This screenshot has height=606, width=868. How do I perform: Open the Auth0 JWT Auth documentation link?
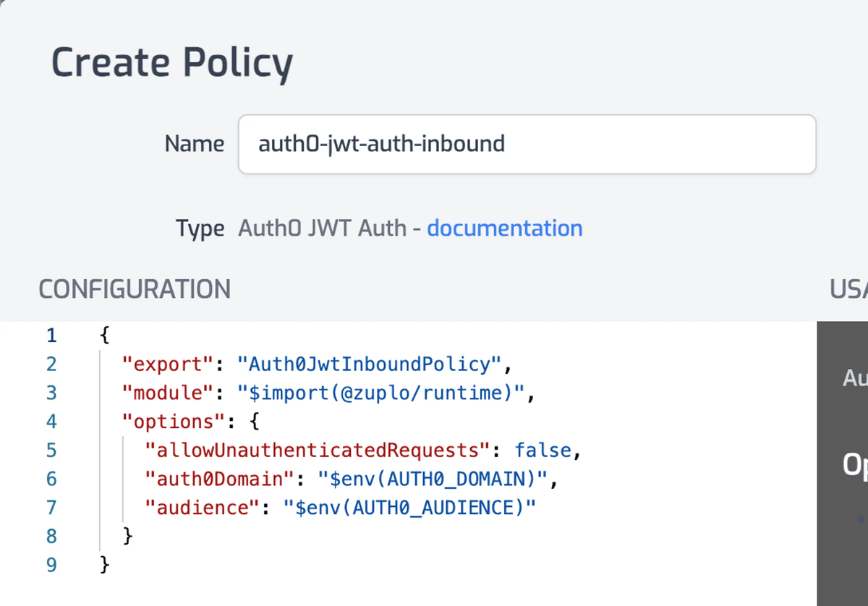pos(505,228)
